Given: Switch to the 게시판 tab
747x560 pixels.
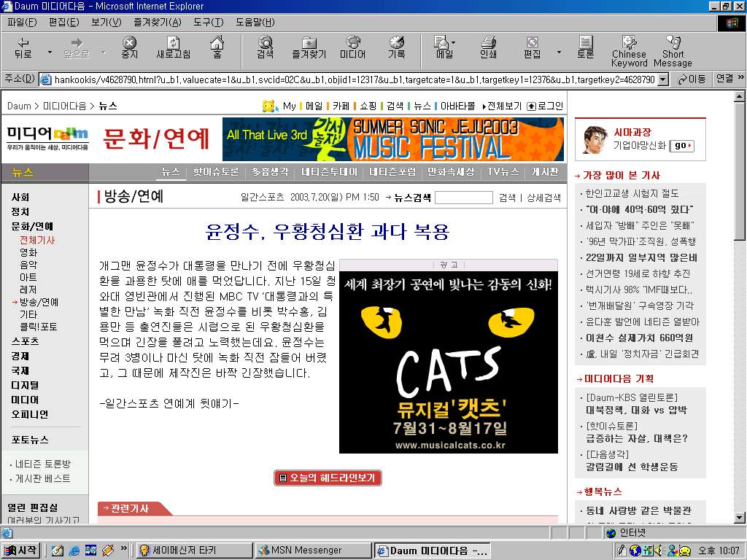Looking at the screenshot, I should coord(545,171).
